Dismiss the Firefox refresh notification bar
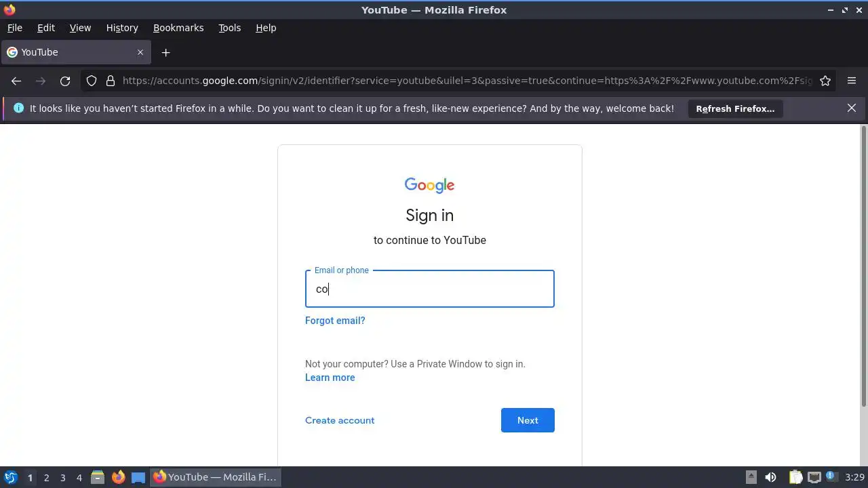 tap(852, 108)
